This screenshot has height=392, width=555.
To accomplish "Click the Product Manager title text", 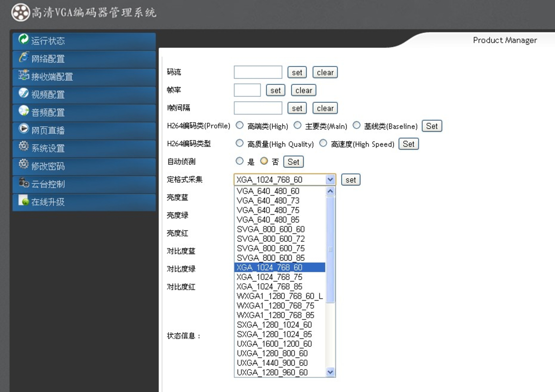I will point(505,40).
